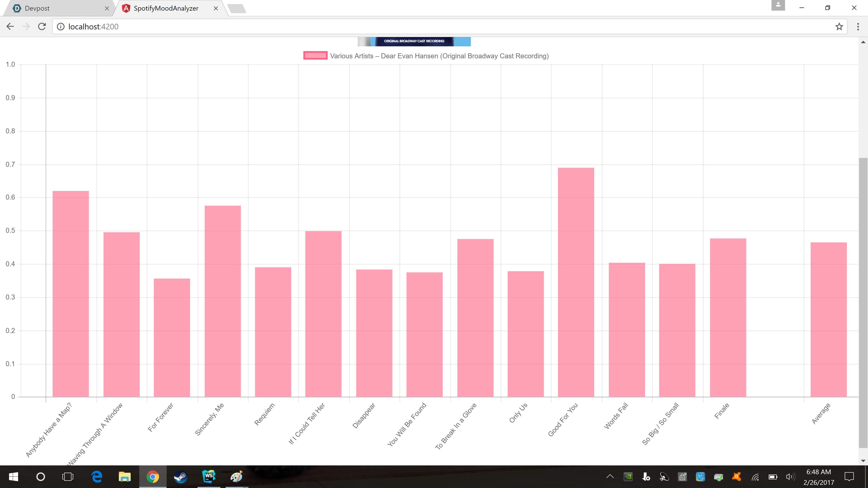The image size is (868, 488).
Task: Open a new browser tab
Action: (x=237, y=9)
